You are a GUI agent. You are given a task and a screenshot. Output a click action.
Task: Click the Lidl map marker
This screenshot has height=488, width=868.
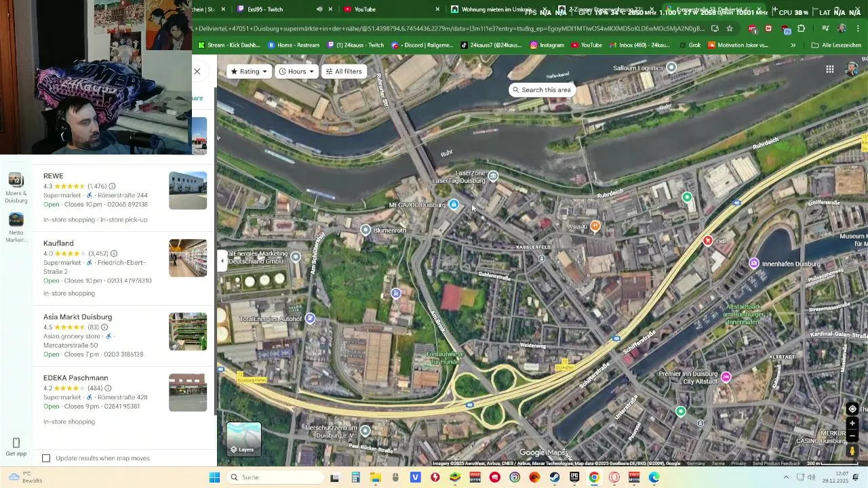click(708, 241)
